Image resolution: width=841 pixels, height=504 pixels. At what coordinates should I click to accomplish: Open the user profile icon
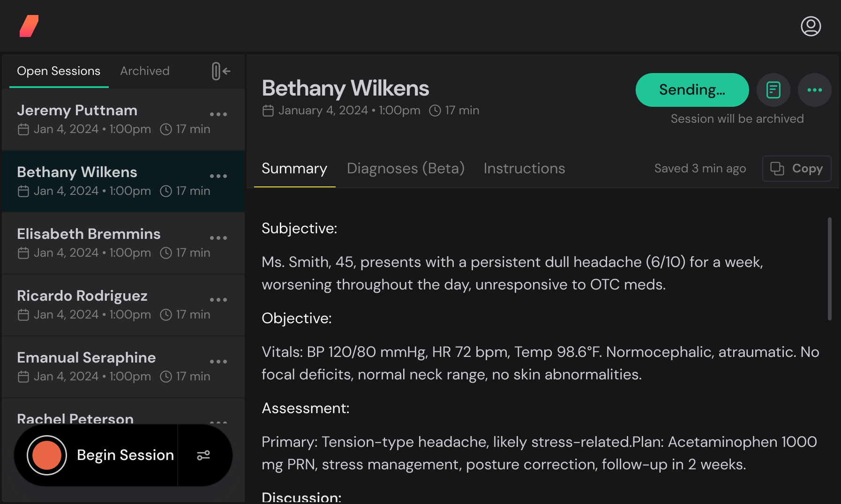811,27
